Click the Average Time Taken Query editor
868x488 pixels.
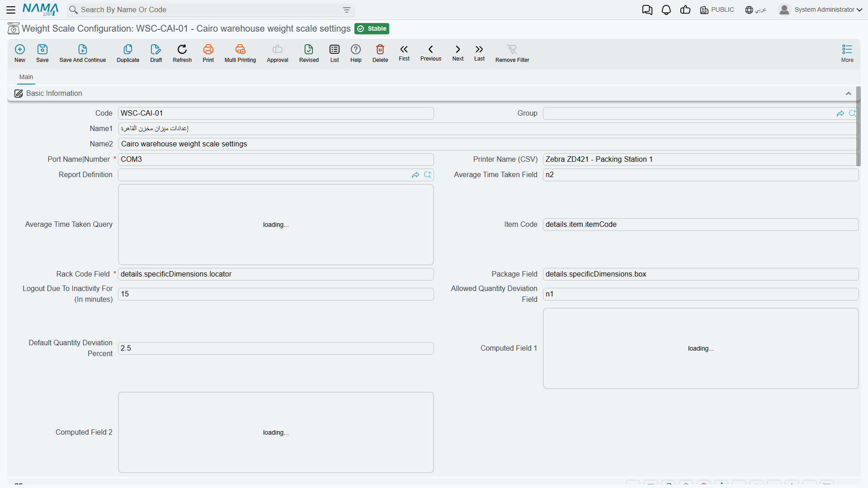click(x=276, y=225)
